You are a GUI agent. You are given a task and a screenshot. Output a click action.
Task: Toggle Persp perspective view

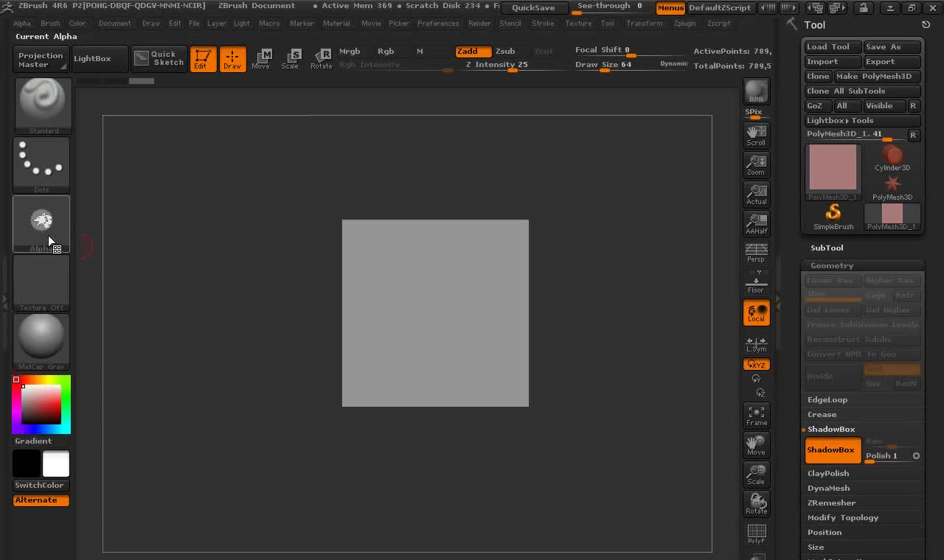click(x=756, y=253)
